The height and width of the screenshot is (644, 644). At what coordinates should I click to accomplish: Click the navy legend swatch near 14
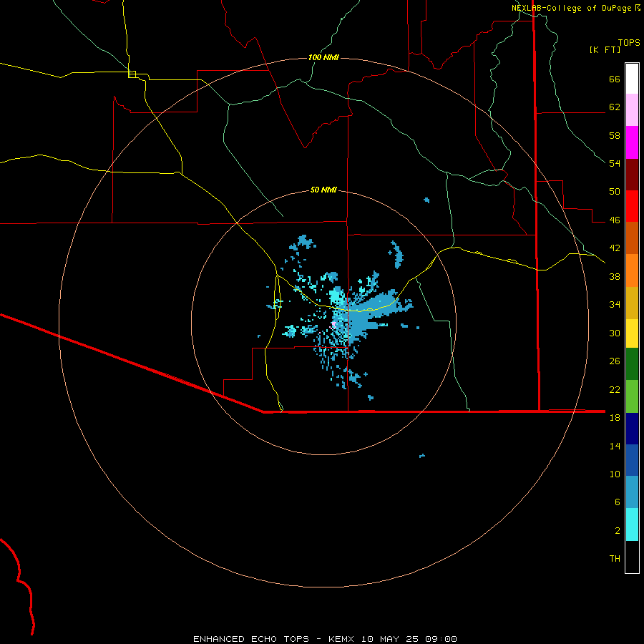(632, 429)
